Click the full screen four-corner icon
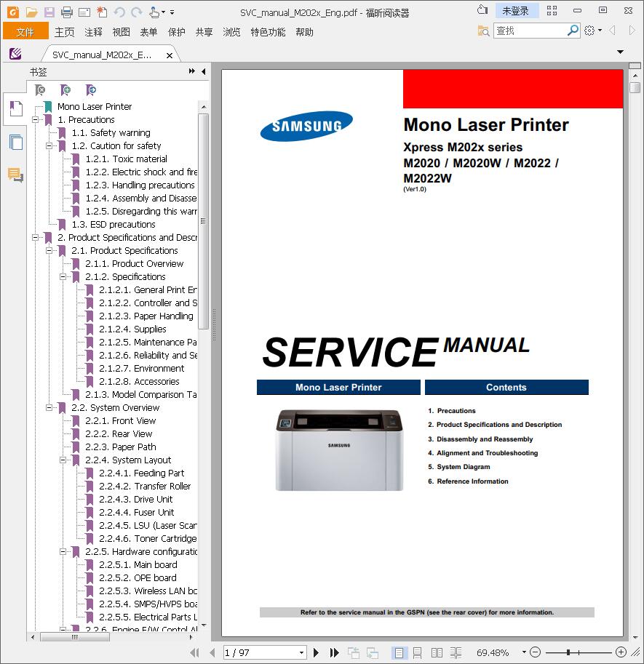This screenshot has width=644, height=664. point(552,11)
